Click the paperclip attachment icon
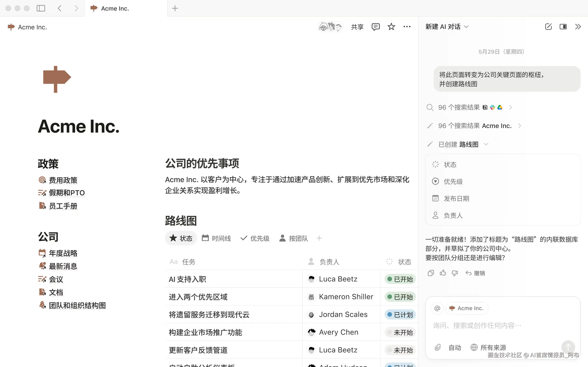 click(x=438, y=347)
